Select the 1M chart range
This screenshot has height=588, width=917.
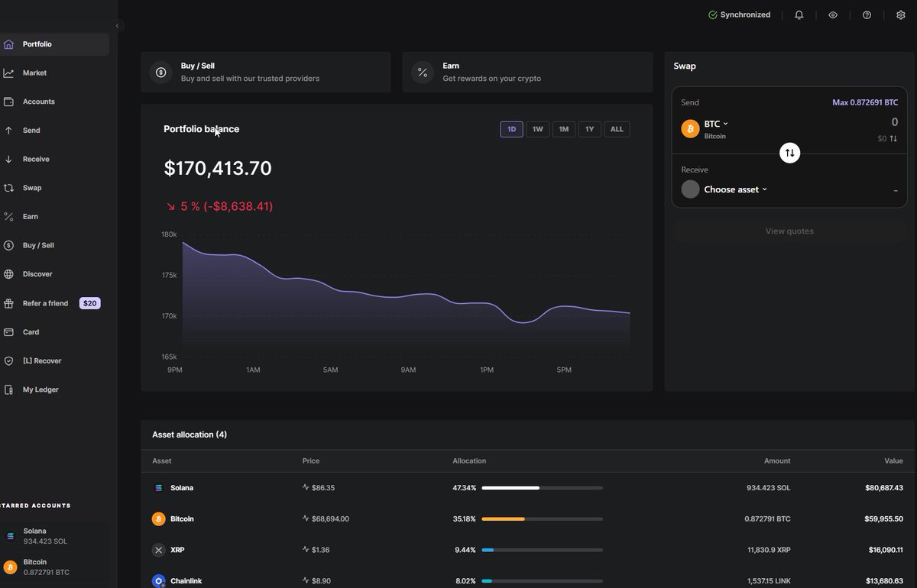pos(563,129)
